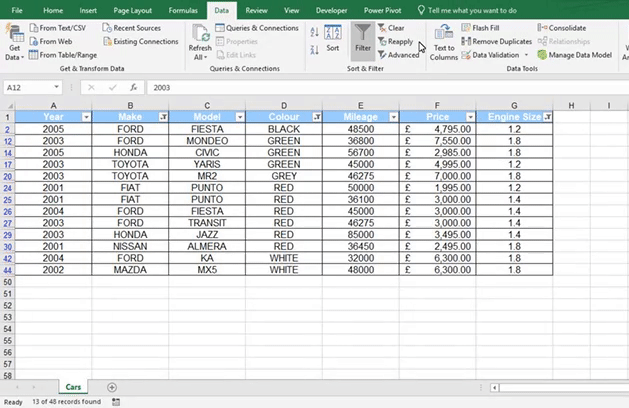Open the Year column filter dropdown
Viewport: 629px width, 408px height.
tap(86, 117)
